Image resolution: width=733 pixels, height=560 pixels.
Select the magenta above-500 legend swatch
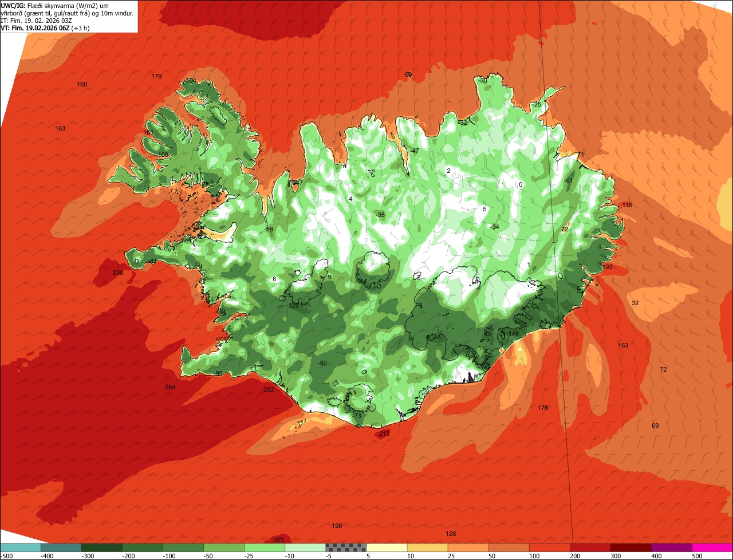(x=712, y=547)
